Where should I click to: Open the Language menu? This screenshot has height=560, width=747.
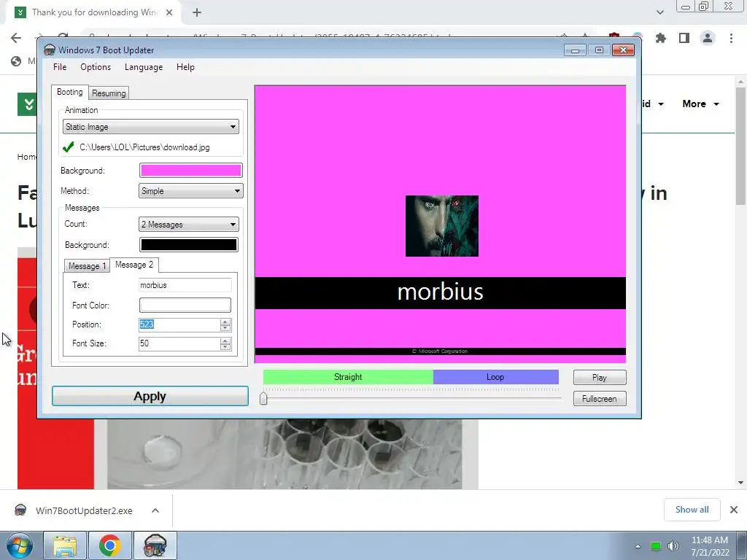(144, 67)
